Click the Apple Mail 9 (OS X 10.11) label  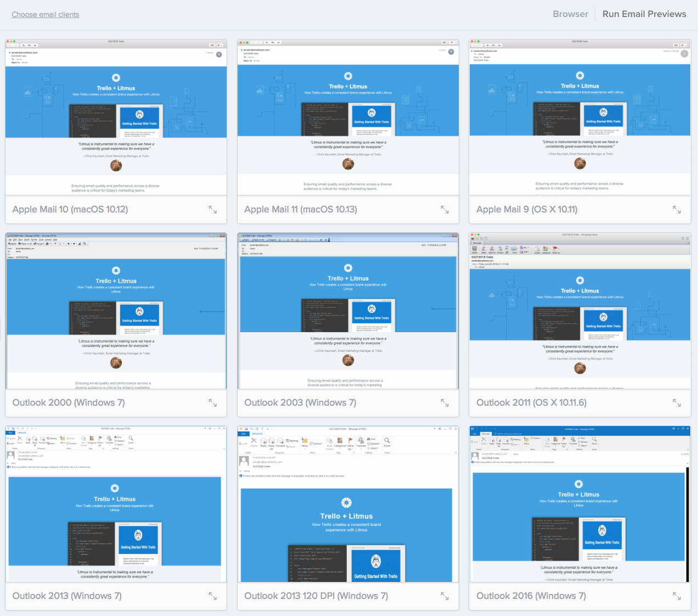click(527, 210)
